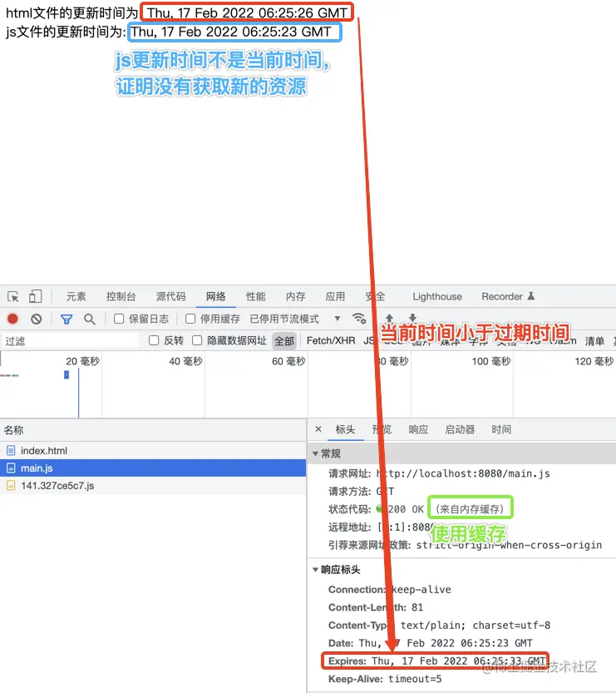Filter requests by Fetch/XHR
The image size is (616, 693).
click(x=331, y=341)
